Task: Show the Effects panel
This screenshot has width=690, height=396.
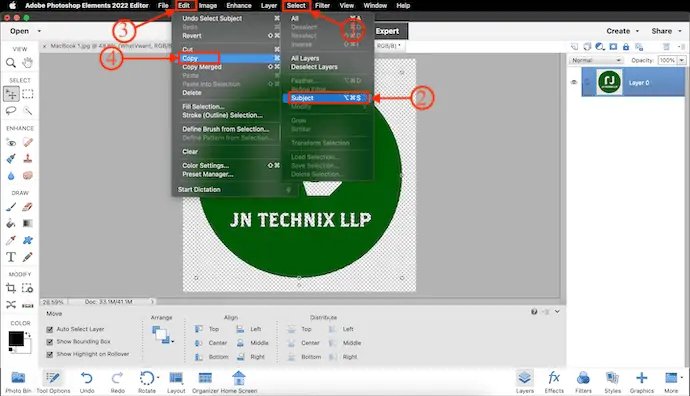Action: click(x=554, y=382)
